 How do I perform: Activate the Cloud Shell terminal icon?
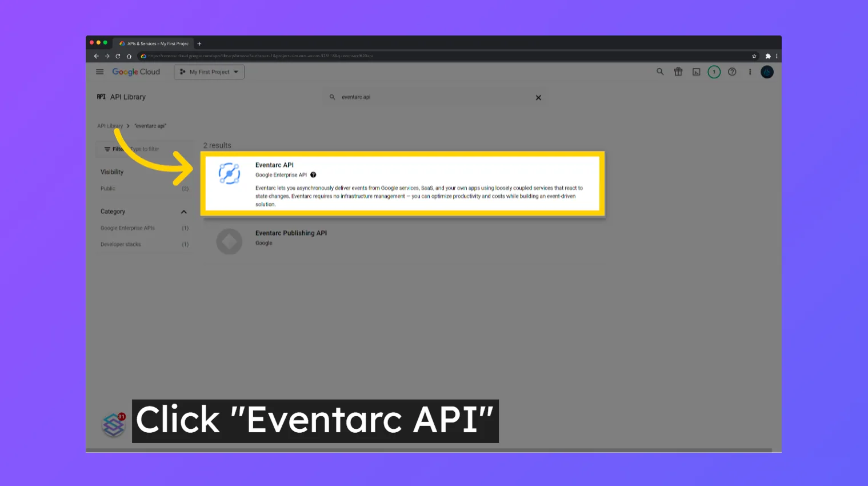click(696, 72)
